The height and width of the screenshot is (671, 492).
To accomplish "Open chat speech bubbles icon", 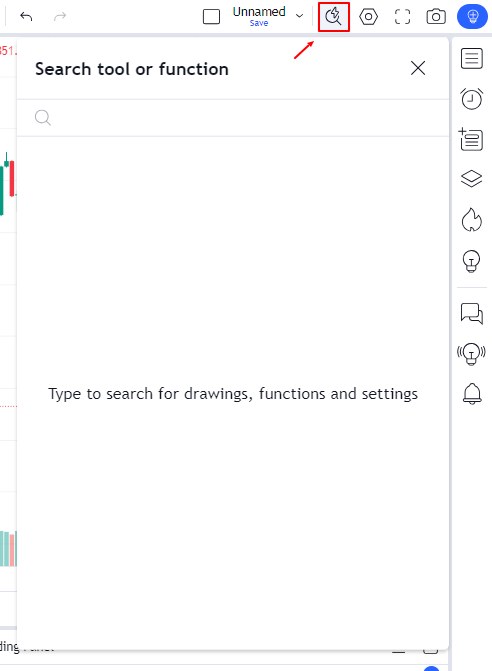I will tap(472, 313).
